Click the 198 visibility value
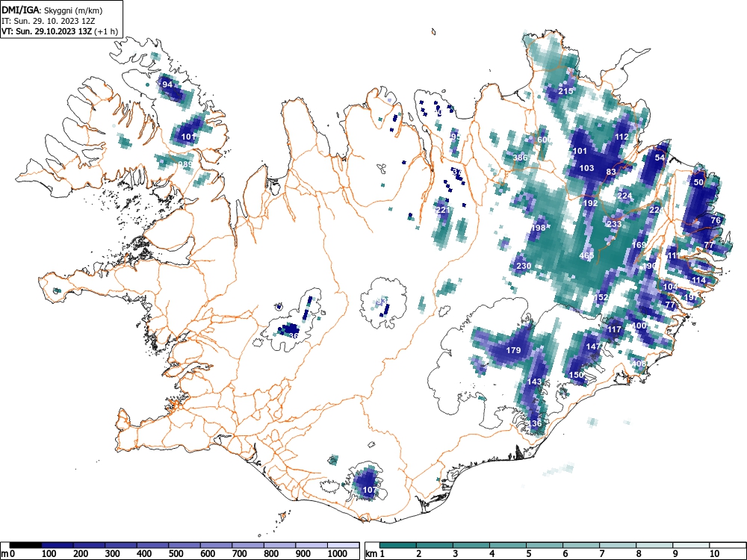This screenshot has width=747, height=560. [x=538, y=228]
